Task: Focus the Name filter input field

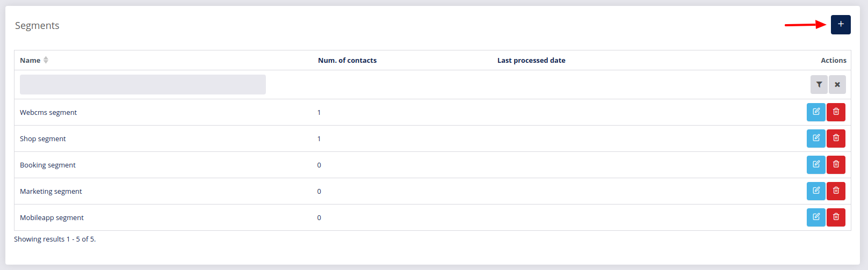Action: (x=143, y=85)
